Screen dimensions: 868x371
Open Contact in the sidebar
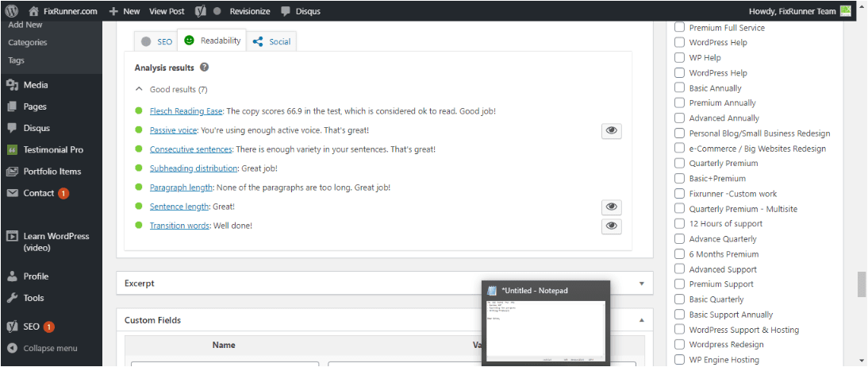38,193
